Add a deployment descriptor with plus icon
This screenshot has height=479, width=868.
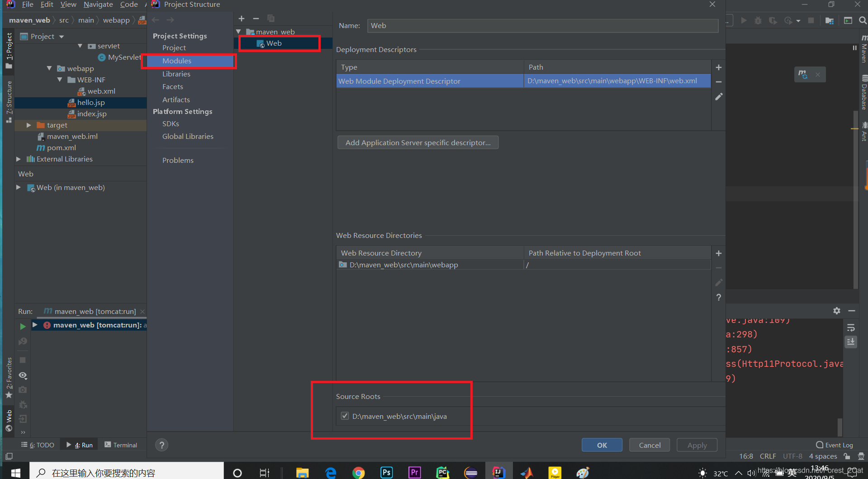click(718, 67)
